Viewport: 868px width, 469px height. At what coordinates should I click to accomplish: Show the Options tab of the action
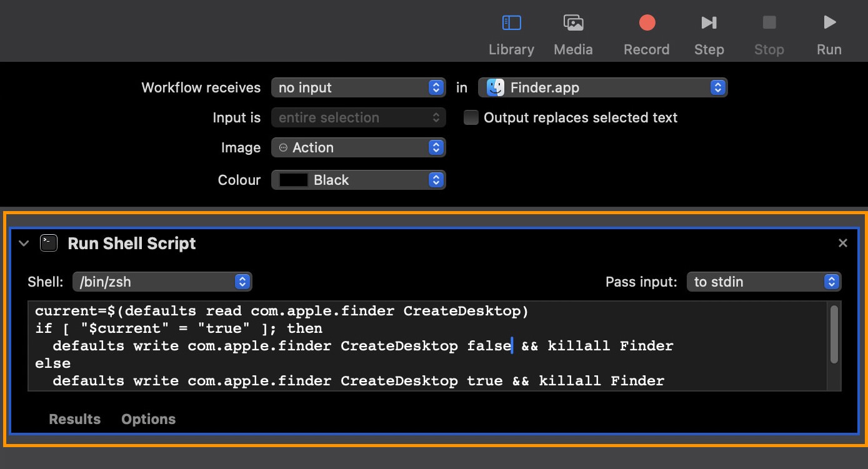[148, 419]
